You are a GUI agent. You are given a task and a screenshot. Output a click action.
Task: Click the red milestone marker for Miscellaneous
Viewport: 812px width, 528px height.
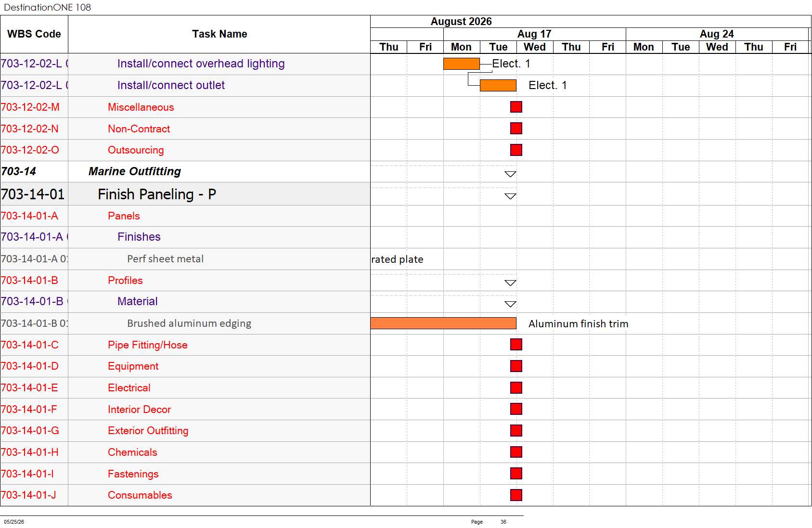point(516,107)
